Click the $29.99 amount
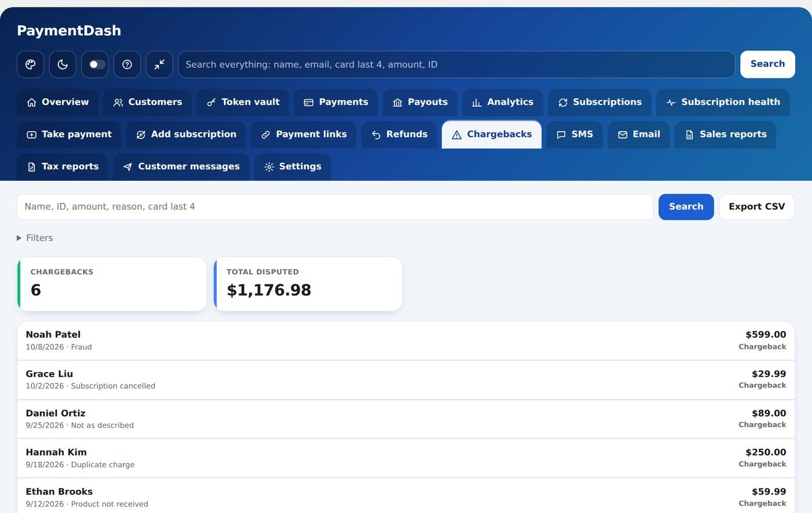This screenshot has height=513, width=812. tap(769, 374)
